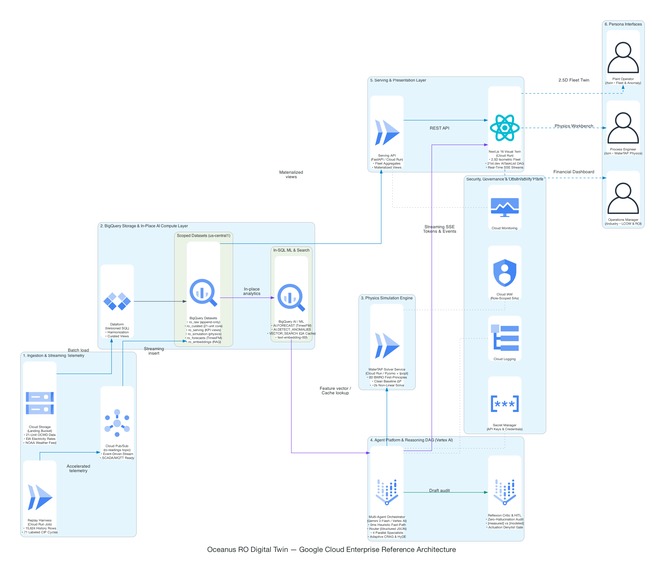The height and width of the screenshot is (573, 663).
Task: Select the Cloud Monitoring icon
Action: click(504, 208)
